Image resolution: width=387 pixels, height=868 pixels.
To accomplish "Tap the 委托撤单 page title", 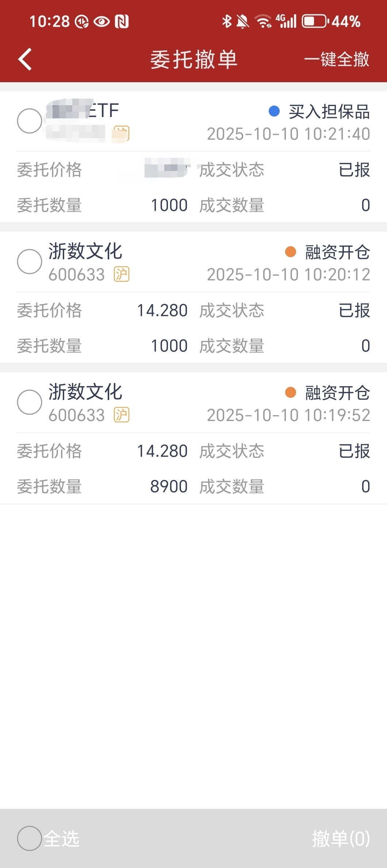I will pyautogui.click(x=194, y=59).
